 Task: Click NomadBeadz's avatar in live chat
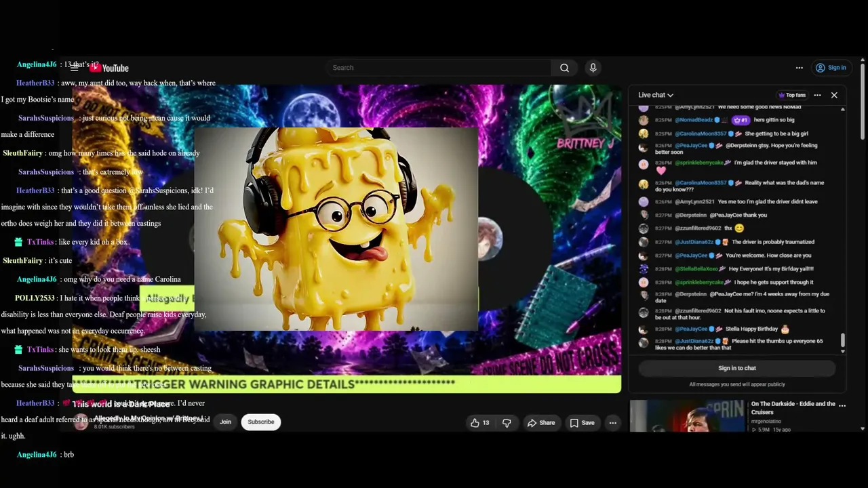pos(644,121)
